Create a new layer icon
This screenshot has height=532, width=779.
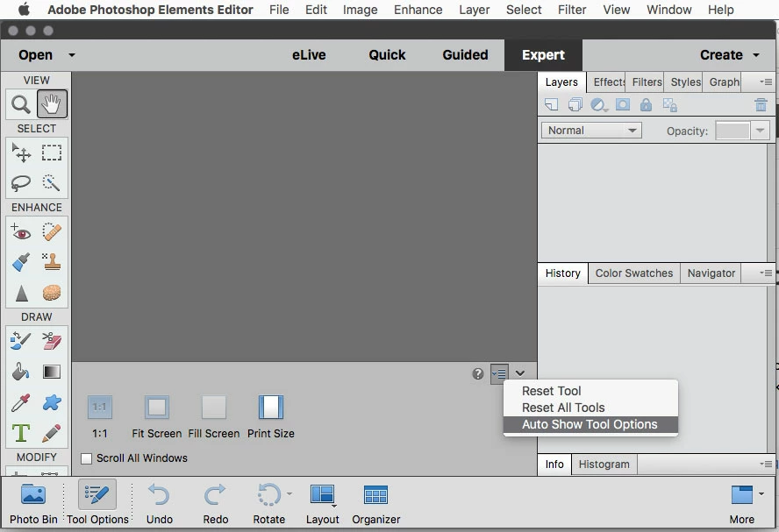(x=551, y=105)
